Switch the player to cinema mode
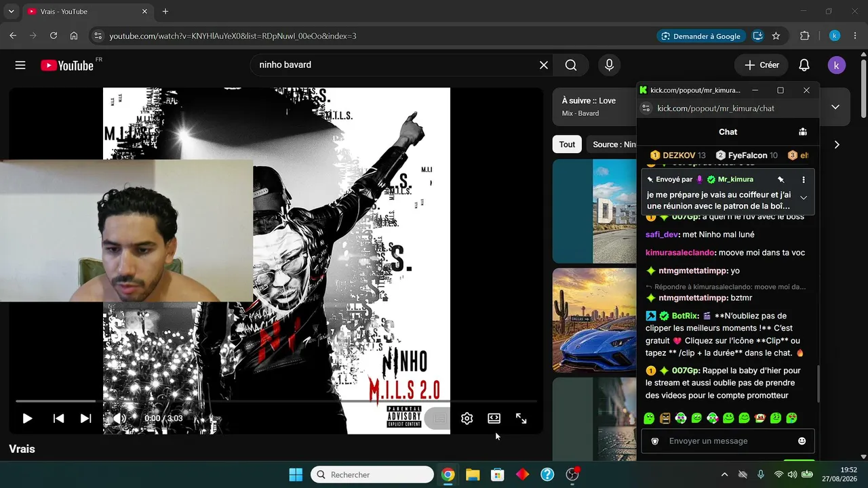The image size is (868, 488). click(494, 418)
